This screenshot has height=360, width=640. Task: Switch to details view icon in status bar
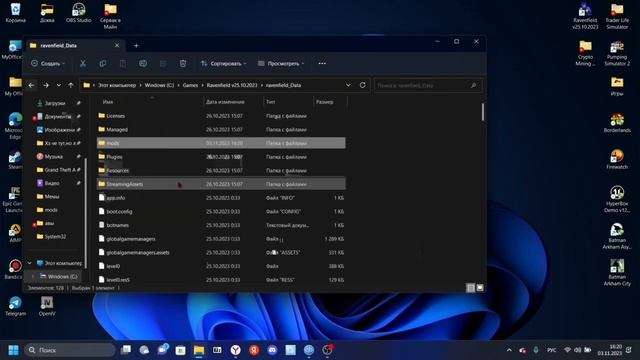471,288
